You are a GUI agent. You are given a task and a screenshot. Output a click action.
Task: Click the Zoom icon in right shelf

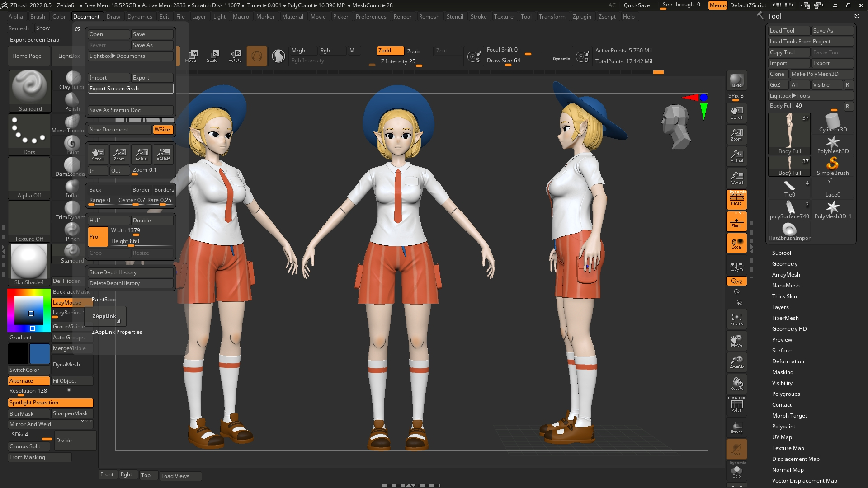(736, 134)
